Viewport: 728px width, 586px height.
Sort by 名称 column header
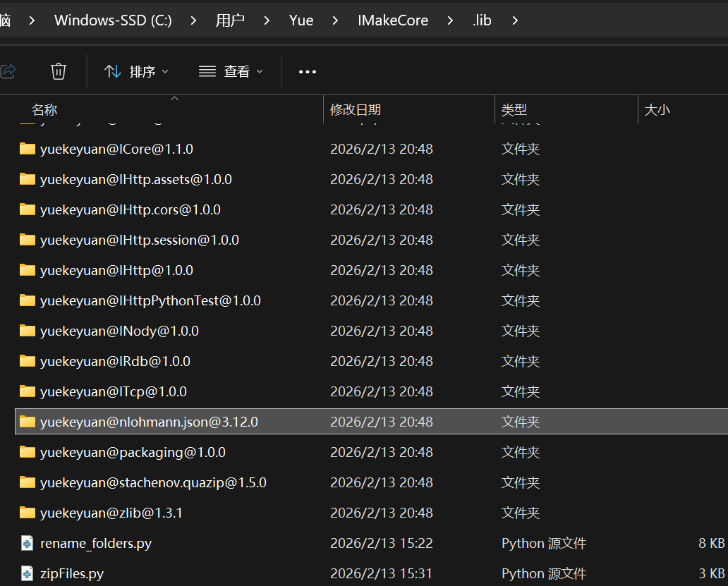click(44, 109)
